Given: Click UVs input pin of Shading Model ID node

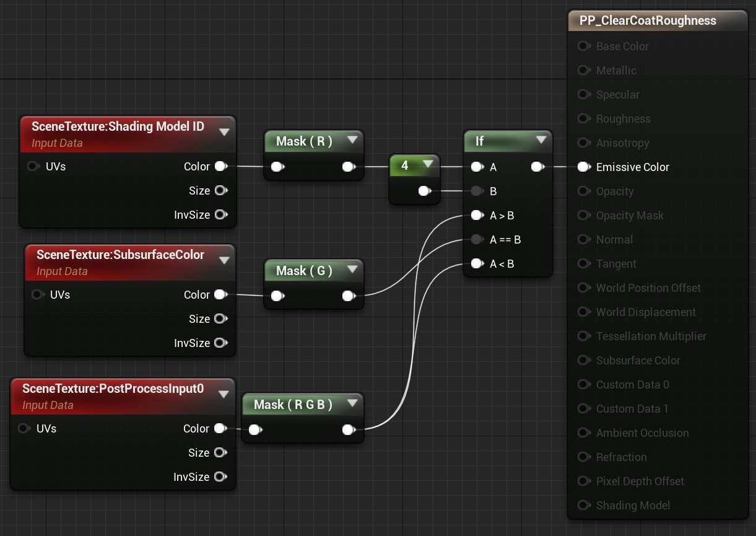Looking at the screenshot, I should click(x=33, y=167).
